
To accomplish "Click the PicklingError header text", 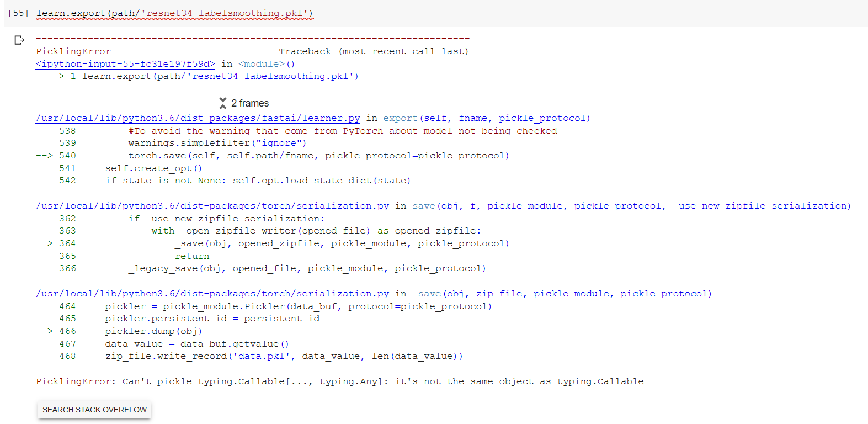I will [73, 51].
